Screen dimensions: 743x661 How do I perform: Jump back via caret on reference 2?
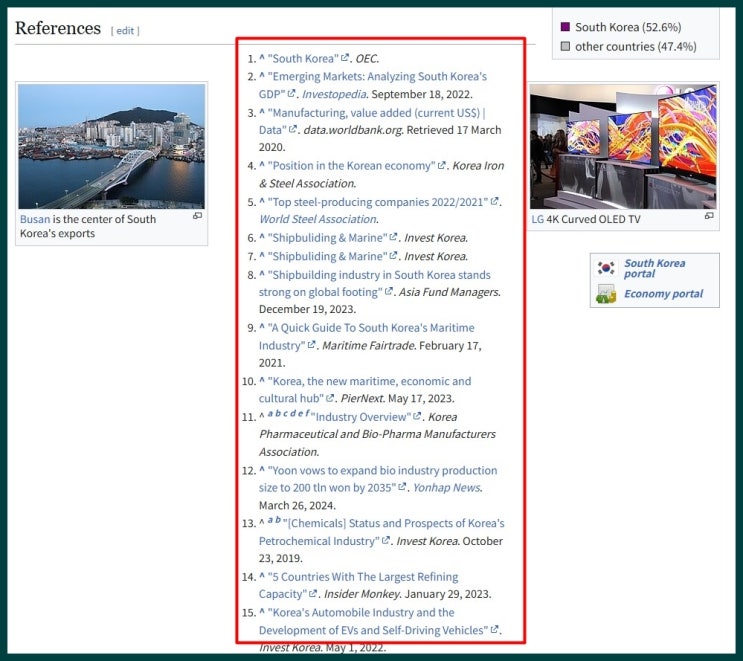[262, 76]
